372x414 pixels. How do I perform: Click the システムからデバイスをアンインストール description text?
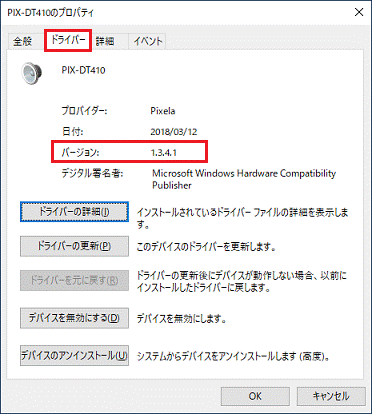(x=233, y=356)
